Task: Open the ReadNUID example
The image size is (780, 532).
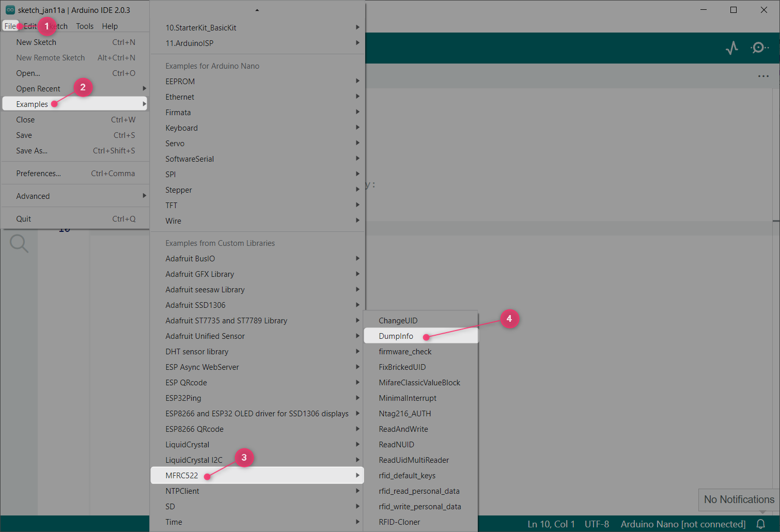Action: coord(421,445)
